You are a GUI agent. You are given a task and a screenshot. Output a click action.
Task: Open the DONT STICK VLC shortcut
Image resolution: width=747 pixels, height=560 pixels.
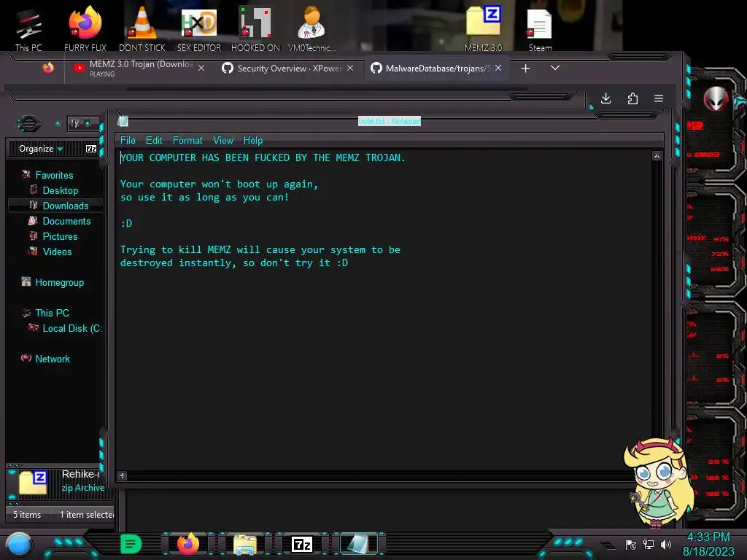[142, 27]
